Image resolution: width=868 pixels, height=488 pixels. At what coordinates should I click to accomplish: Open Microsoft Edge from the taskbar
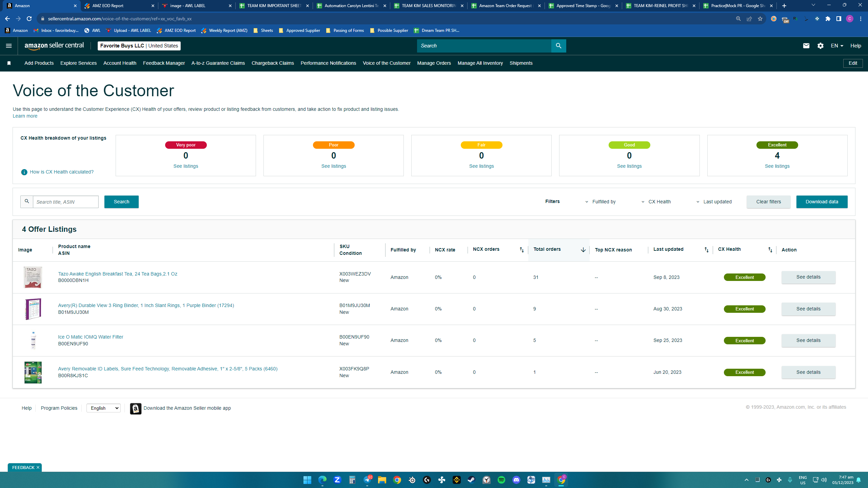point(322,480)
